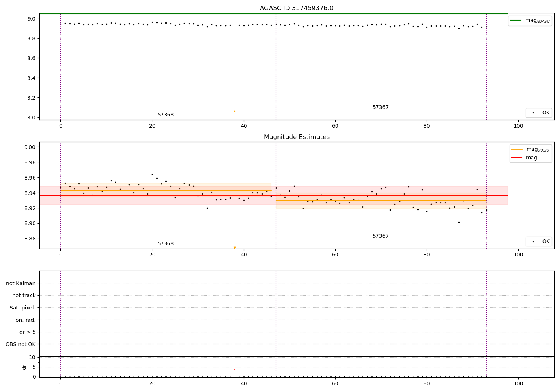Click the 100 x-axis tick of the bottom plot
The width and height of the screenshot is (560, 392).
[518, 383]
